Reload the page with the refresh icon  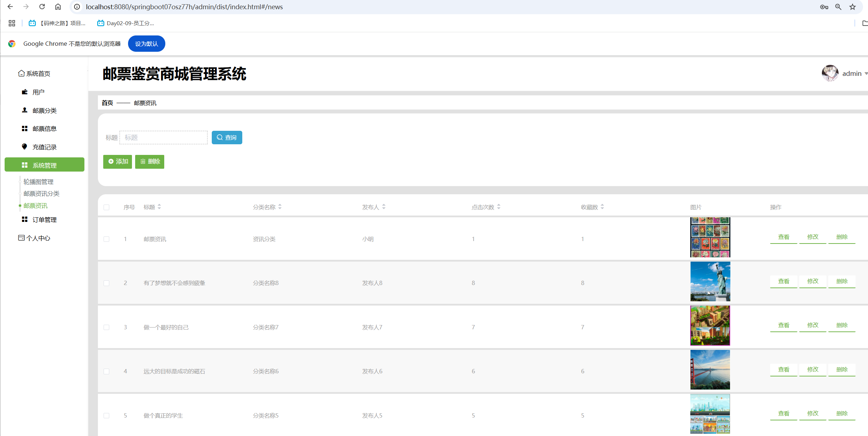click(42, 7)
